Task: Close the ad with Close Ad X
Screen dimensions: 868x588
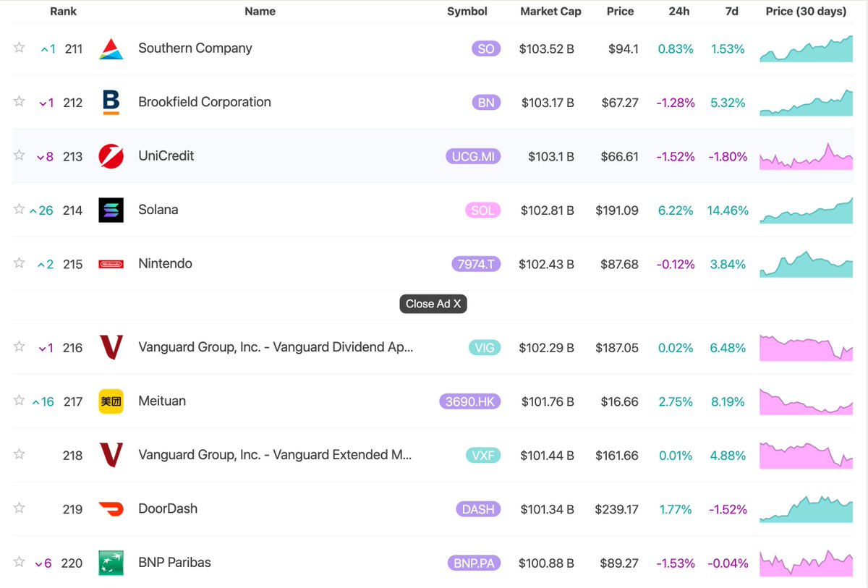Action: click(x=433, y=304)
